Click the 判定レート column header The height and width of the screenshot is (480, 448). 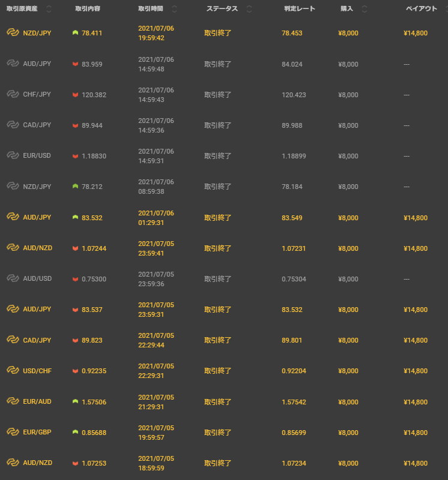[x=300, y=9]
